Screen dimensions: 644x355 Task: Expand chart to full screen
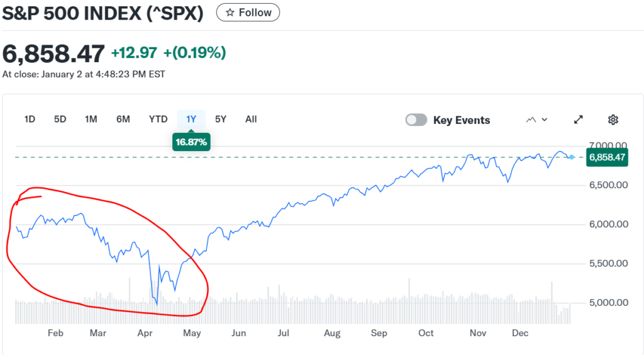pos(579,120)
